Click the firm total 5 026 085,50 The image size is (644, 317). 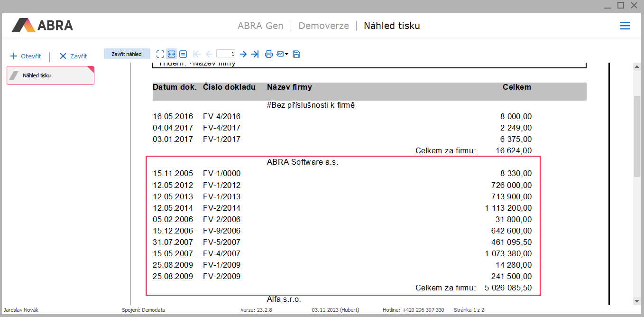508,288
